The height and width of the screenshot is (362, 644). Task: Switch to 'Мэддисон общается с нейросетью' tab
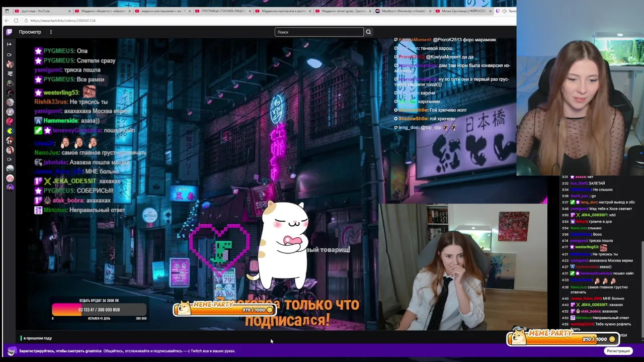pyautogui.click(x=102, y=11)
